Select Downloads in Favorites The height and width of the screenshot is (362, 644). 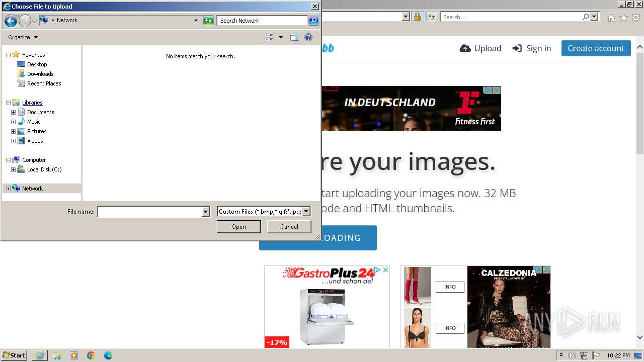(40, 74)
